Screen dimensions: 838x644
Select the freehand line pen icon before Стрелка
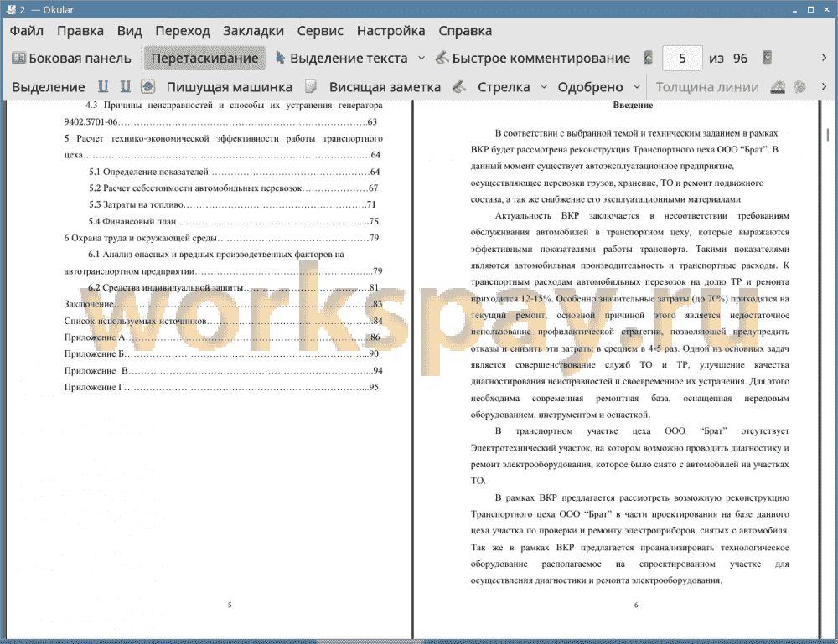click(459, 86)
